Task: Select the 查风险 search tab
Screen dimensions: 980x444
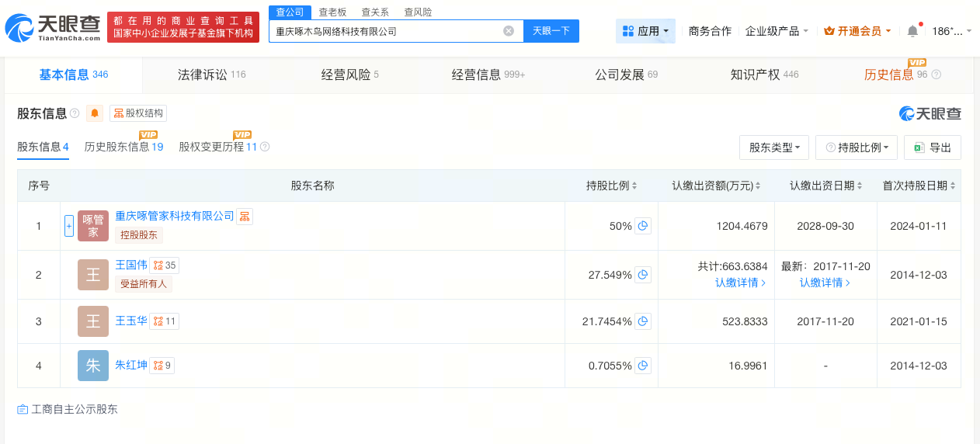Action: coord(419,12)
